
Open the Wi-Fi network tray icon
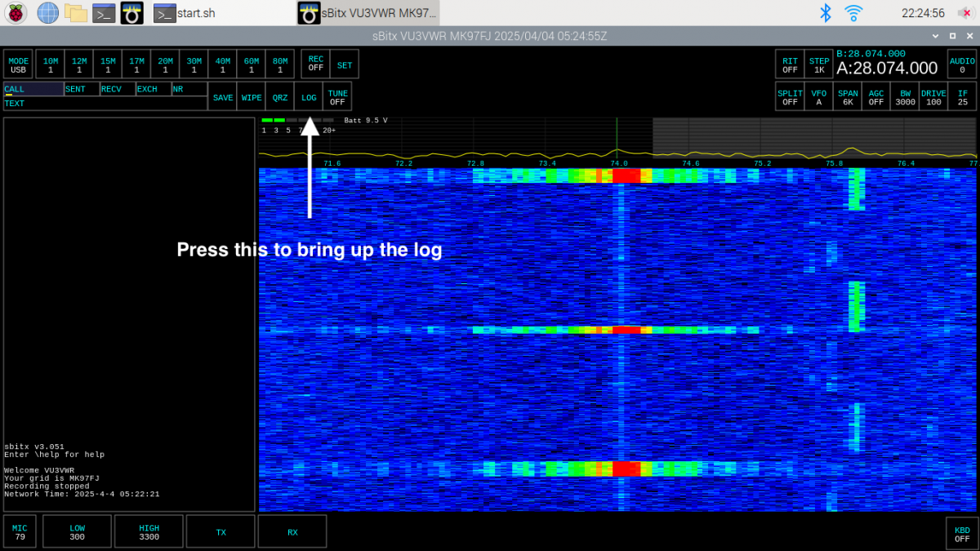tap(853, 13)
